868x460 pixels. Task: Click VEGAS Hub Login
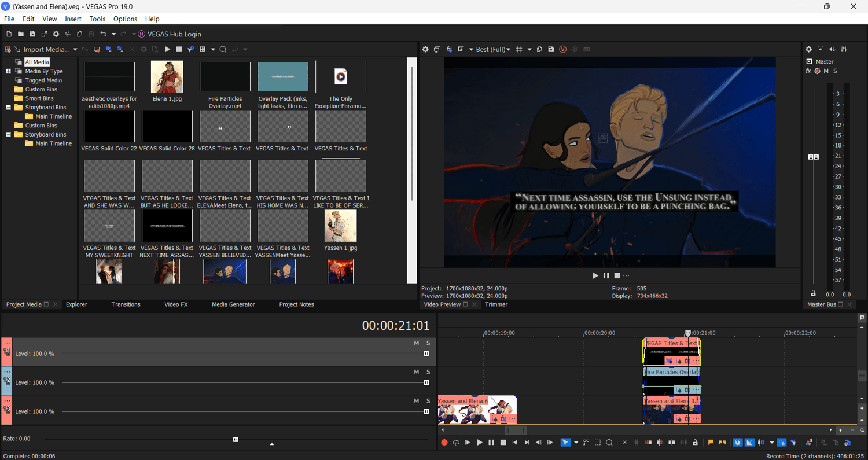170,34
